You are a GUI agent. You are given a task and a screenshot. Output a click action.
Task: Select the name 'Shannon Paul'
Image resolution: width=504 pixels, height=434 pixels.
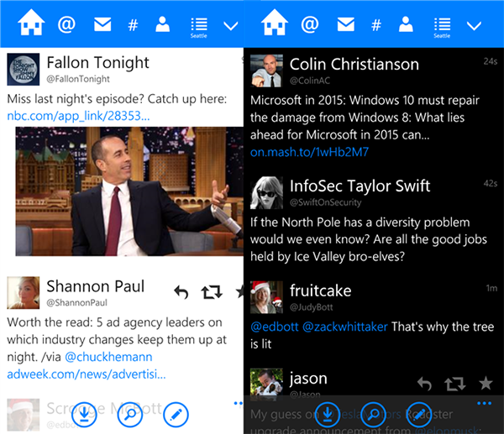pyautogui.click(x=96, y=286)
